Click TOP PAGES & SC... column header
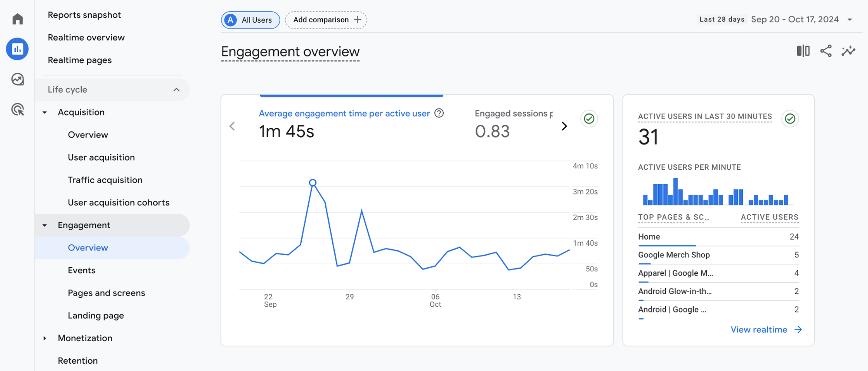Image resolution: width=868 pixels, height=371 pixels. pos(673,217)
